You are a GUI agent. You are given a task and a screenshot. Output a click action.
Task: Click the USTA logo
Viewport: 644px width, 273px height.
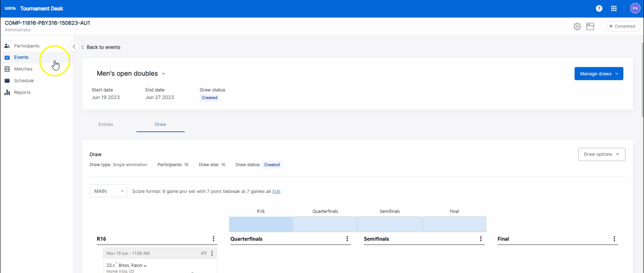click(x=10, y=8)
